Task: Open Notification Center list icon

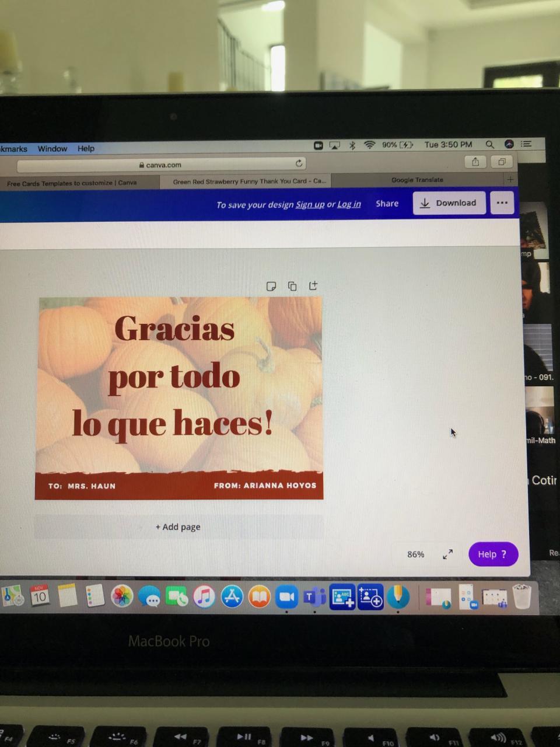Action: [526, 144]
